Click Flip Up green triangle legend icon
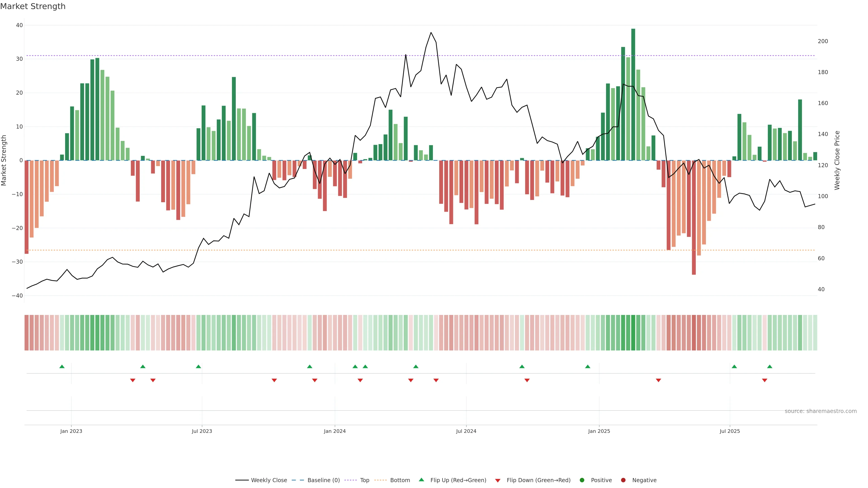Screen dimensions: 868x488 coord(421,480)
